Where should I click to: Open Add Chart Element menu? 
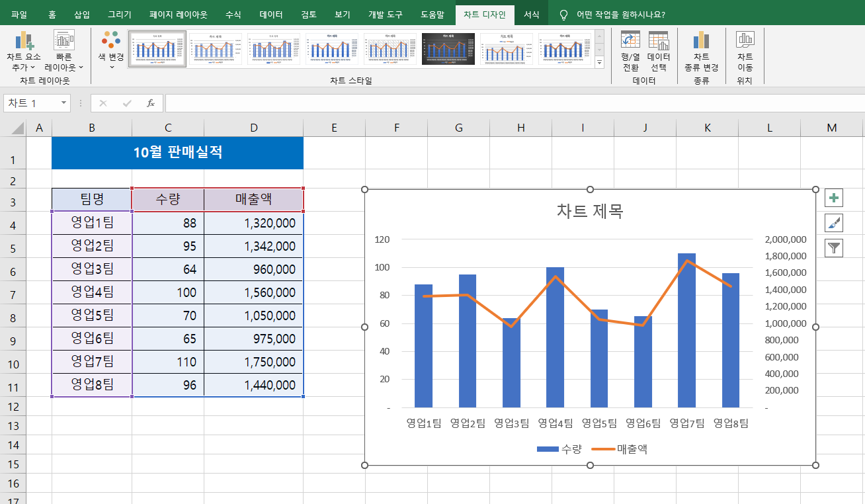tap(24, 51)
